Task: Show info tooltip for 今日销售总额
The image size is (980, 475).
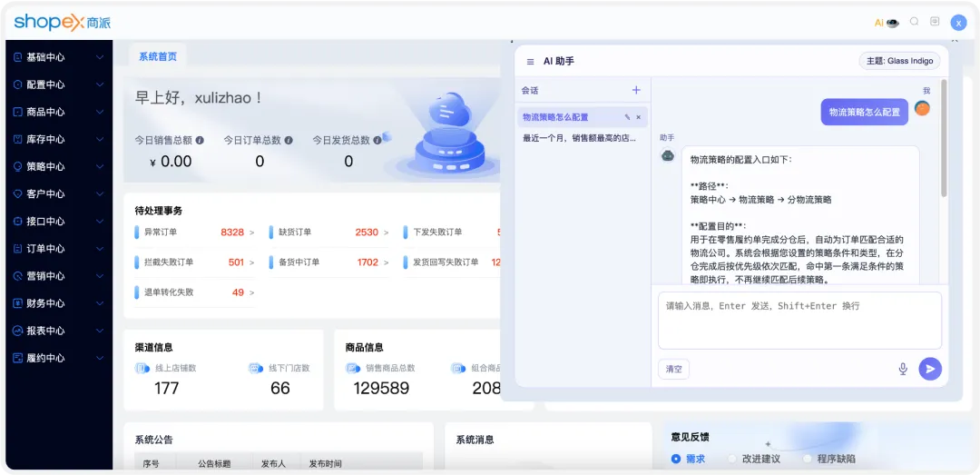Action: click(200, 140)
